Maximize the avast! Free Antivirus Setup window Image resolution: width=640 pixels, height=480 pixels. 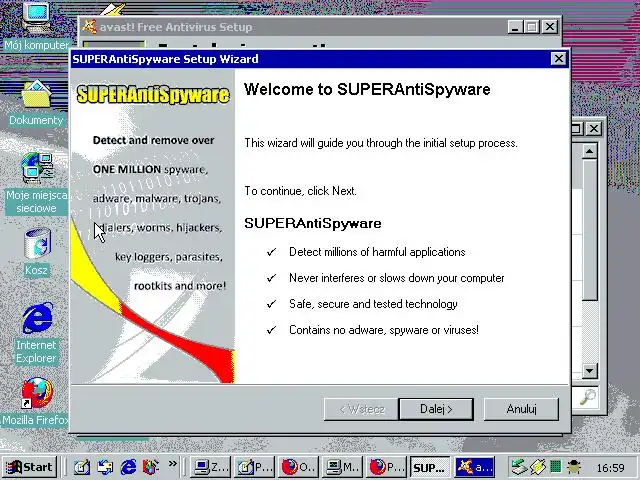(x=532, y=27)
